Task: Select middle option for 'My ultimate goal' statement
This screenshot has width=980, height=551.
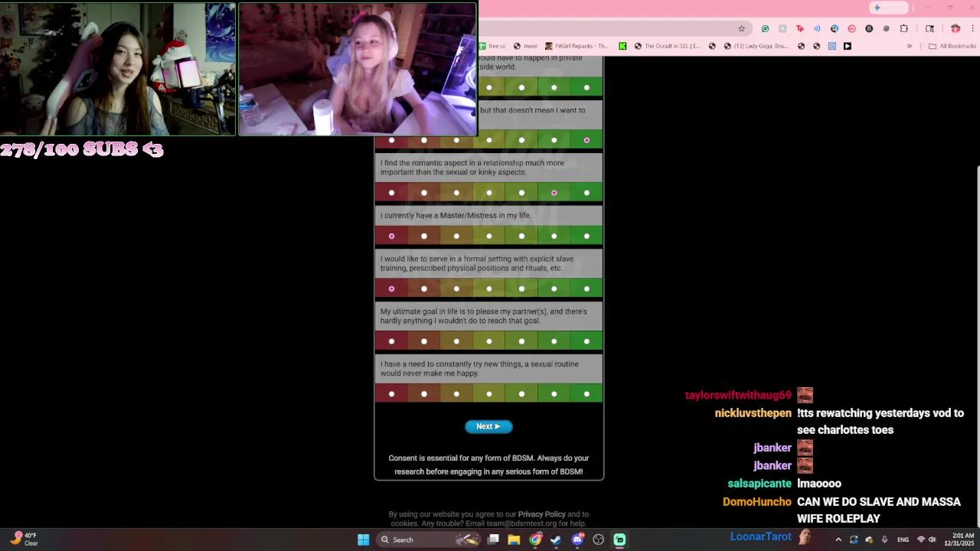Action: coord(489,341)
